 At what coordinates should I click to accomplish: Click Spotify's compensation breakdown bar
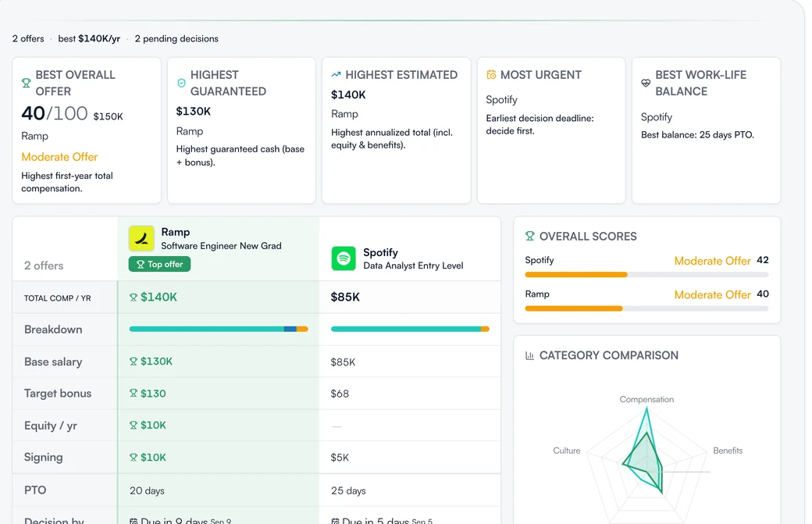(x=410, y=330)
